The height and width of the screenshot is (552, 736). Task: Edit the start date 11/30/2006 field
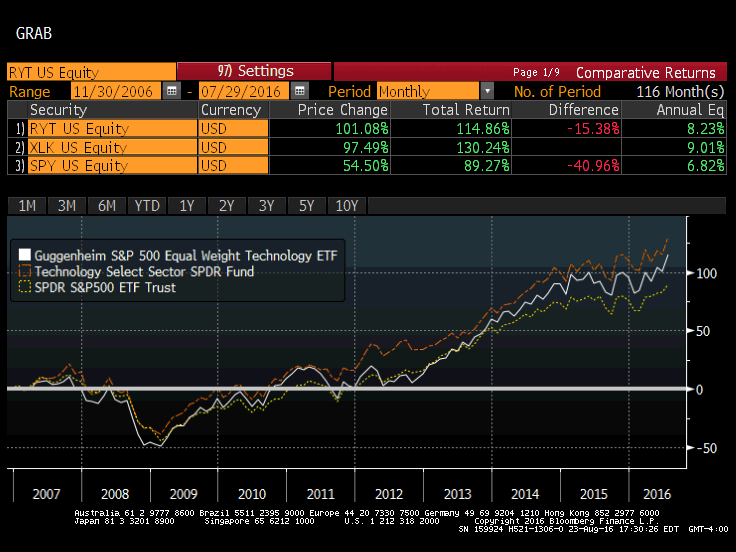pos(115,91)
